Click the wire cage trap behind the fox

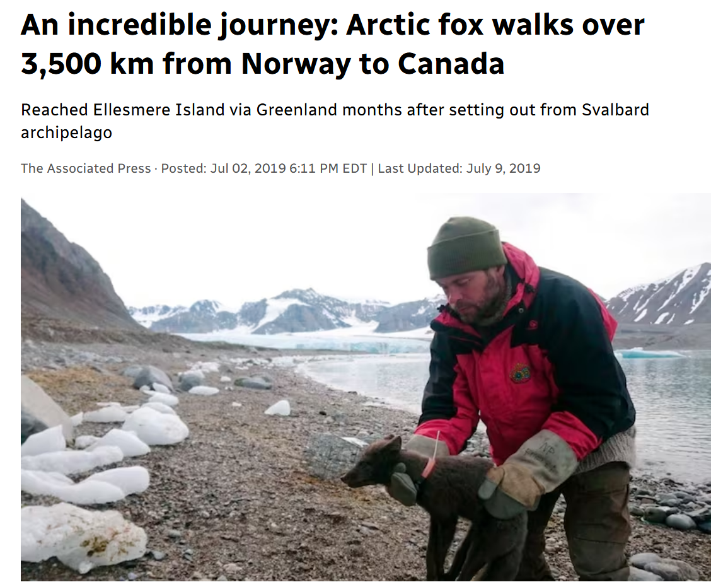coord(332,455)
